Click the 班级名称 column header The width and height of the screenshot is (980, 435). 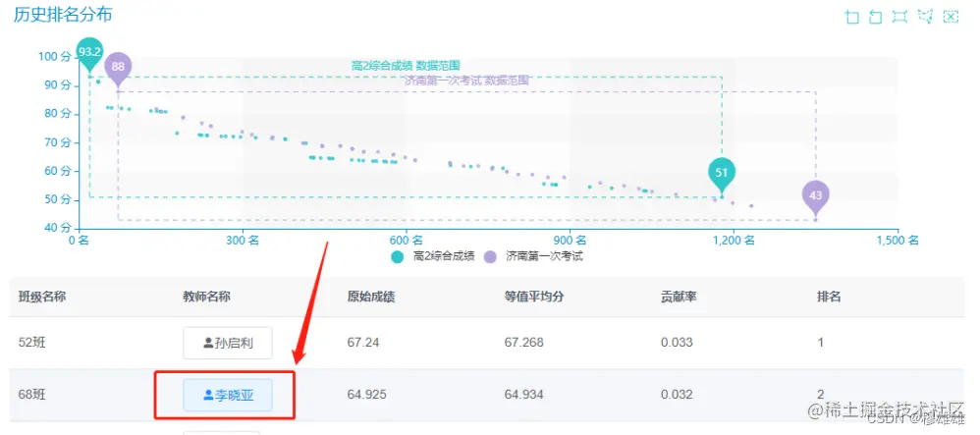[42, 297]
